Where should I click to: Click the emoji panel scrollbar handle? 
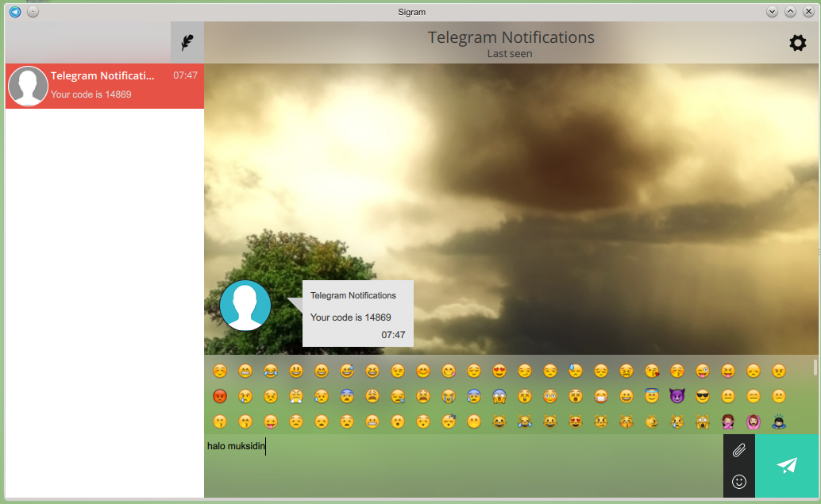click(815, 367)
